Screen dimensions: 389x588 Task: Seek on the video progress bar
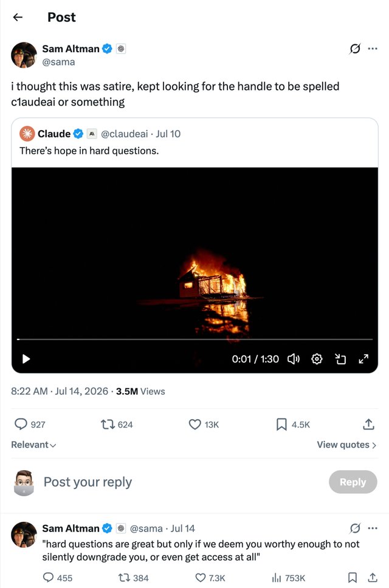(x=194, y=339)
